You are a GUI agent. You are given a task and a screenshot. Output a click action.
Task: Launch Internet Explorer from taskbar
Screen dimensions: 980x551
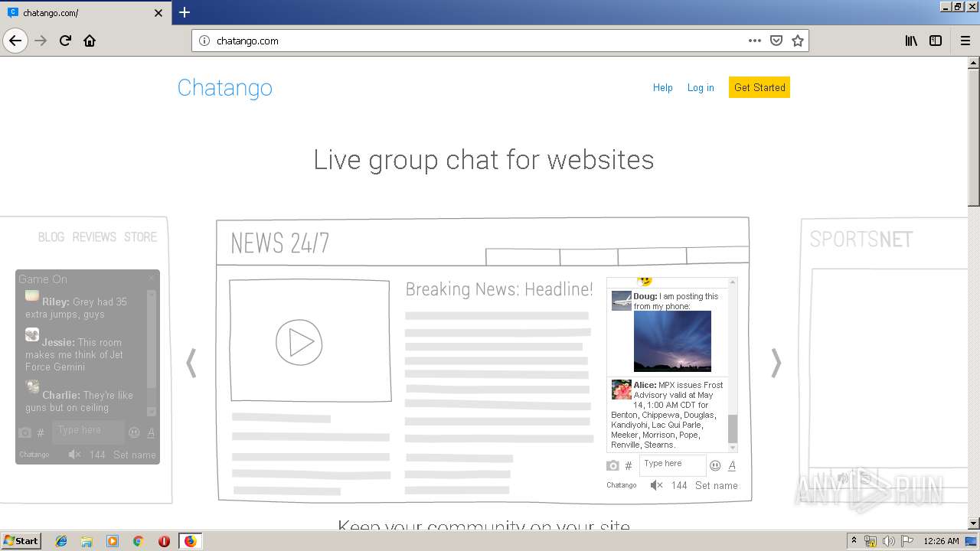(x=61, y=541)
